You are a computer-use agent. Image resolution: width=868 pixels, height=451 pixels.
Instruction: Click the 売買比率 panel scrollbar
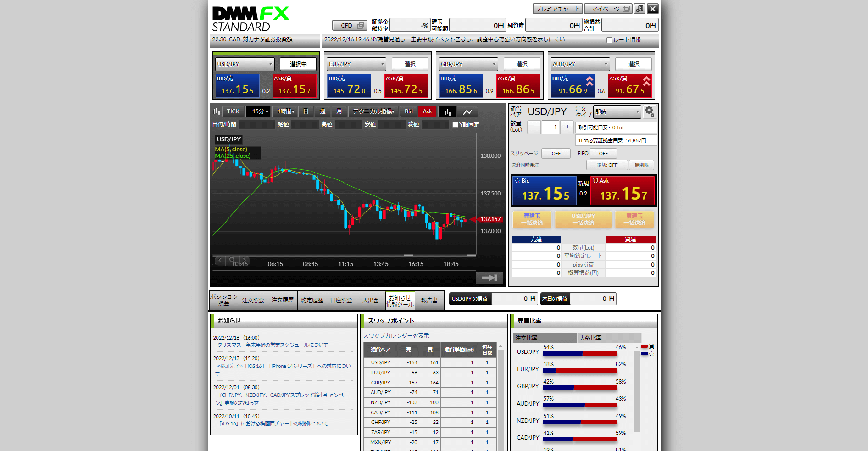(x=637, y=391)
